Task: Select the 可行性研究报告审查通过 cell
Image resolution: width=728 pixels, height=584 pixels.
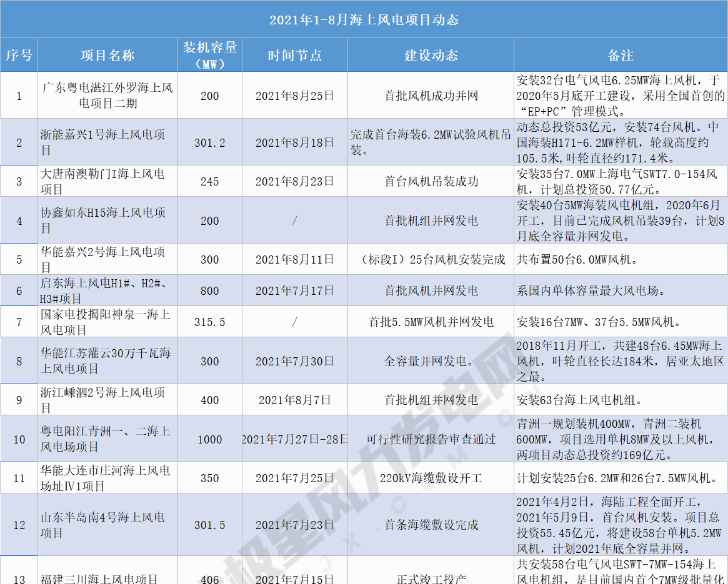Action: [431, 439]
